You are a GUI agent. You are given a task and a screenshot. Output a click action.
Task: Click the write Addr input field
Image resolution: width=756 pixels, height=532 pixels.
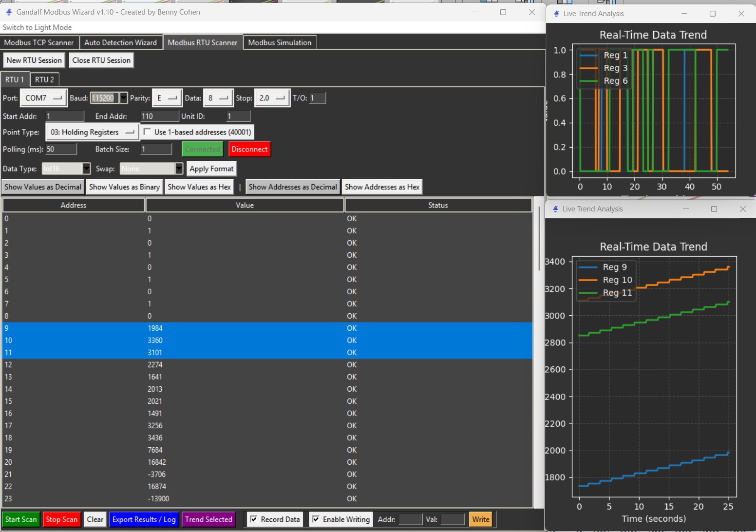click(x=410, y=519)
